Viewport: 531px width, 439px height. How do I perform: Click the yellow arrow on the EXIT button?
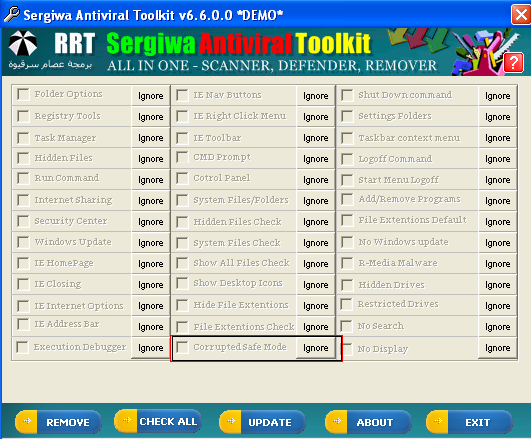click(x=438, y=421)
